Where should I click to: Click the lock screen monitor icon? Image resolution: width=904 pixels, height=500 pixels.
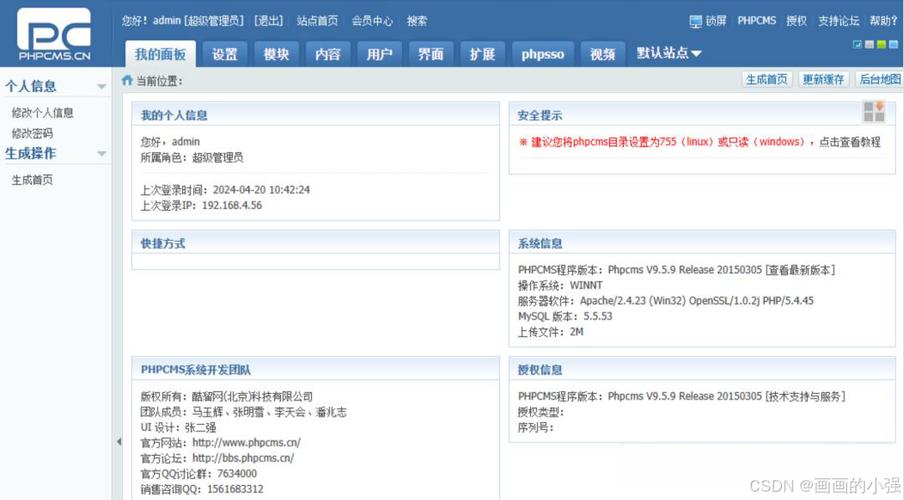[x=696, y=21]
